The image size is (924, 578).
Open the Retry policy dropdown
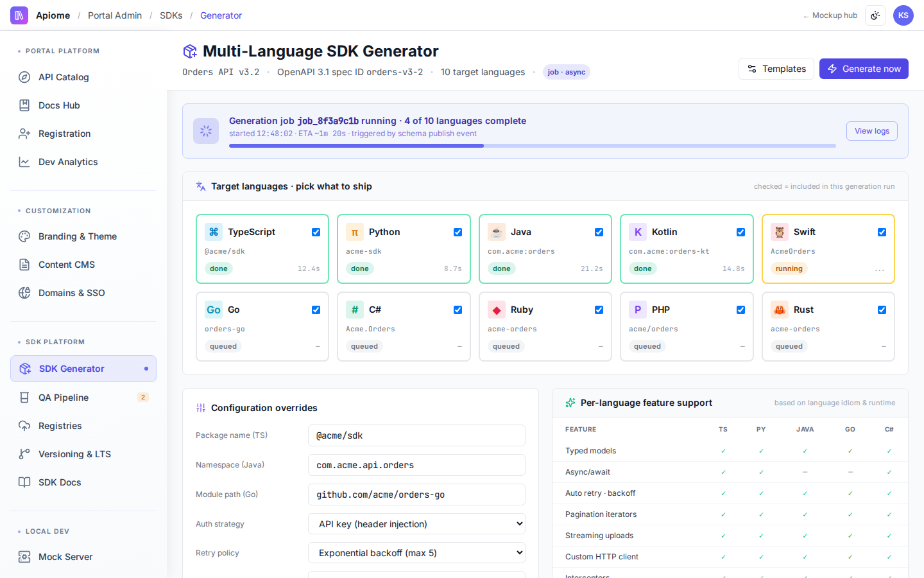(x=417, y=553)
